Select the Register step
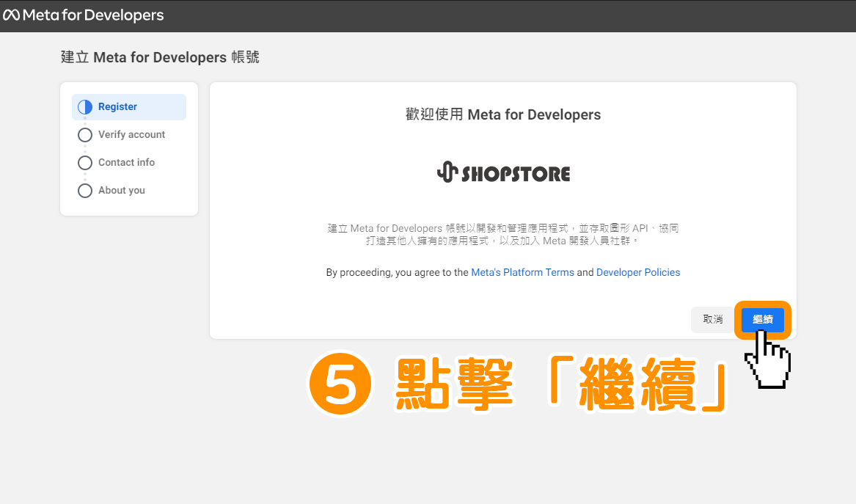The image size is (856, 504). tap(129, 106)
